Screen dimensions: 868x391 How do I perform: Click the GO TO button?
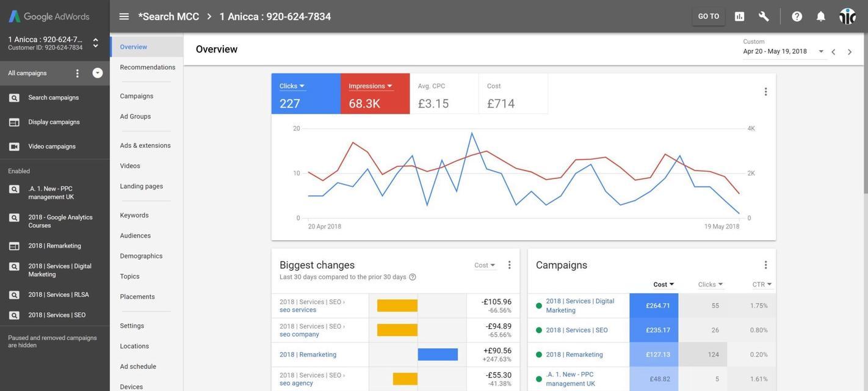(x=709, y=16)
